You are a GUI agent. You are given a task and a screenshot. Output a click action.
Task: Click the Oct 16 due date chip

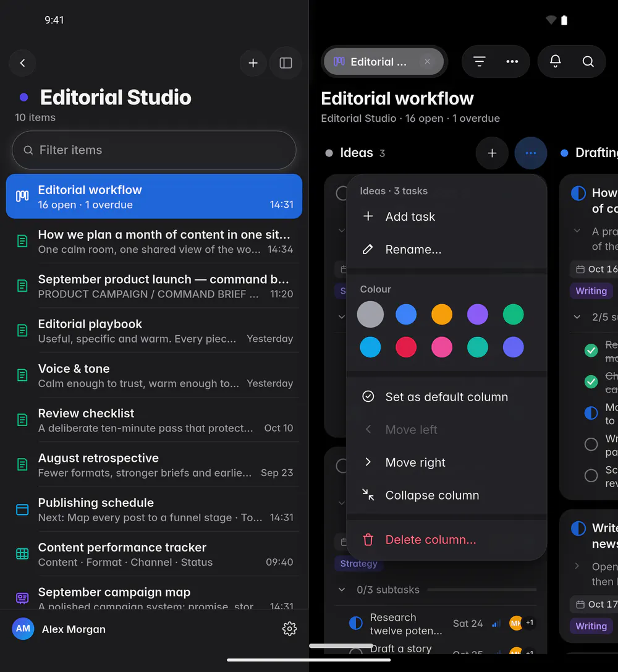click(x=594, y=269)
